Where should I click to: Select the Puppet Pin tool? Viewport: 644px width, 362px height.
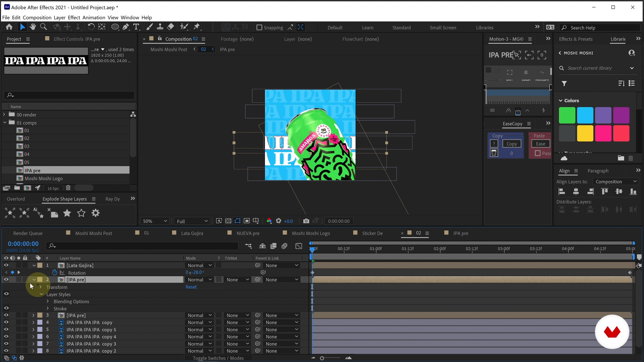197,27
